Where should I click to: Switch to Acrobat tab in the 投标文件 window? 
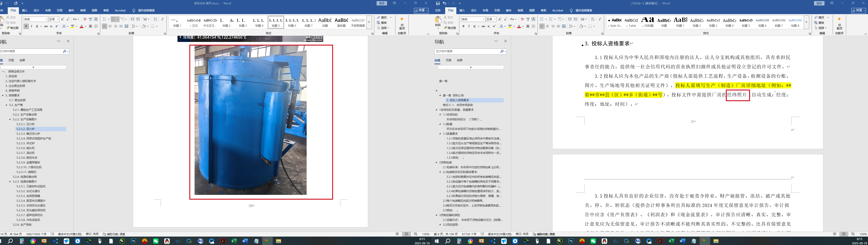[x=120, y=10]
